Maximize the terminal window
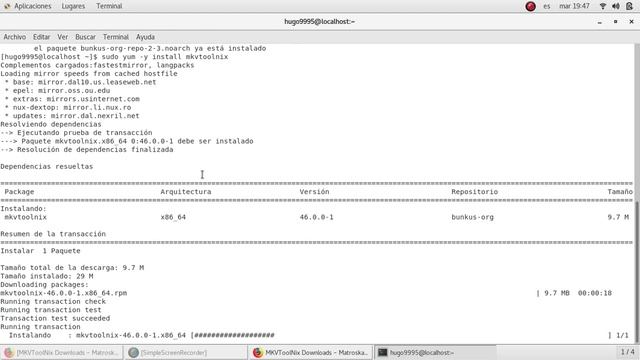The width and height of the screenshot is (640, 360). click(616, 22)
